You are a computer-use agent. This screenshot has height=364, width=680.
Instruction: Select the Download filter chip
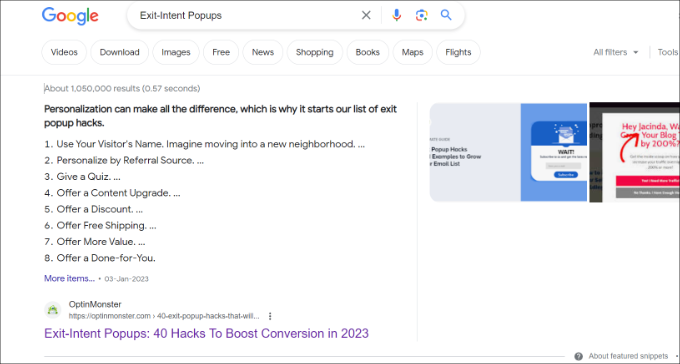click(120, 52)
